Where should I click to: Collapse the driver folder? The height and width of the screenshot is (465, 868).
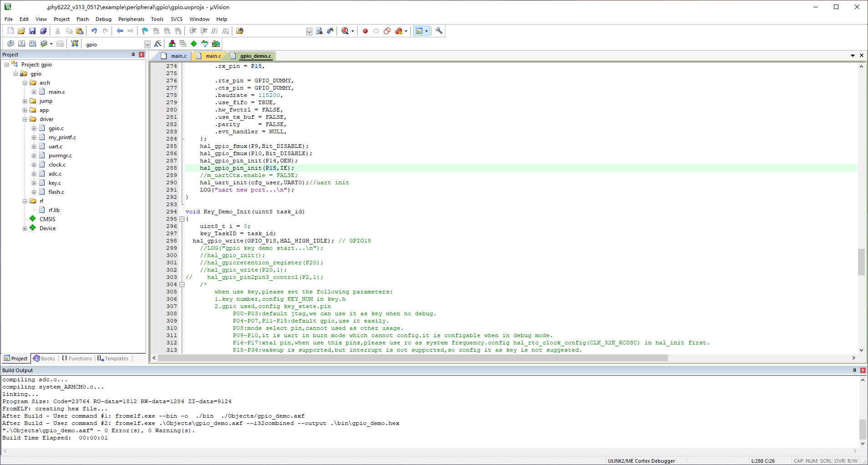[25, 119]
